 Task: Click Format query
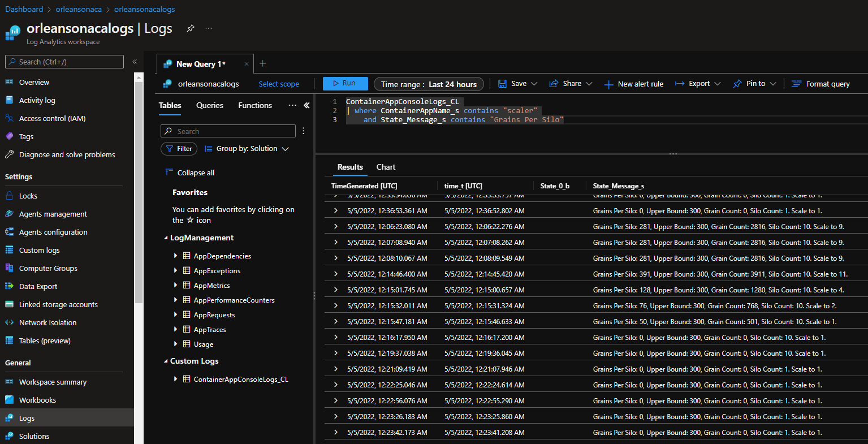coord(821,84)
